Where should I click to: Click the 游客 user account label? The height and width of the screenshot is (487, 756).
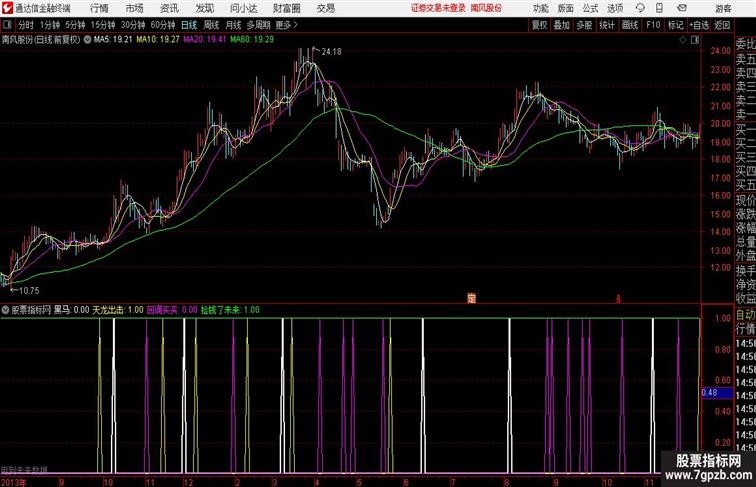click(723, 8)
